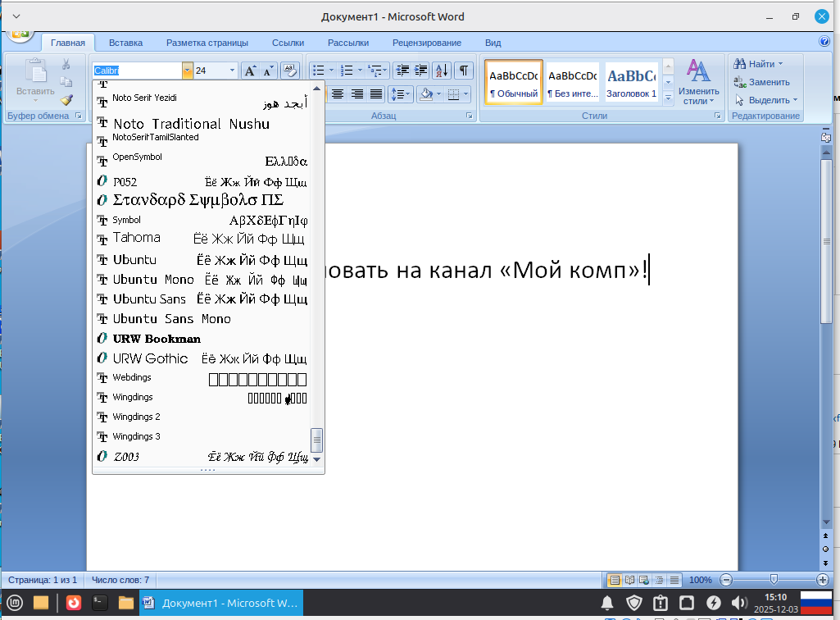Click the Firefox icon in the taskbar
The image size is (840, 620).
(74, 603)
